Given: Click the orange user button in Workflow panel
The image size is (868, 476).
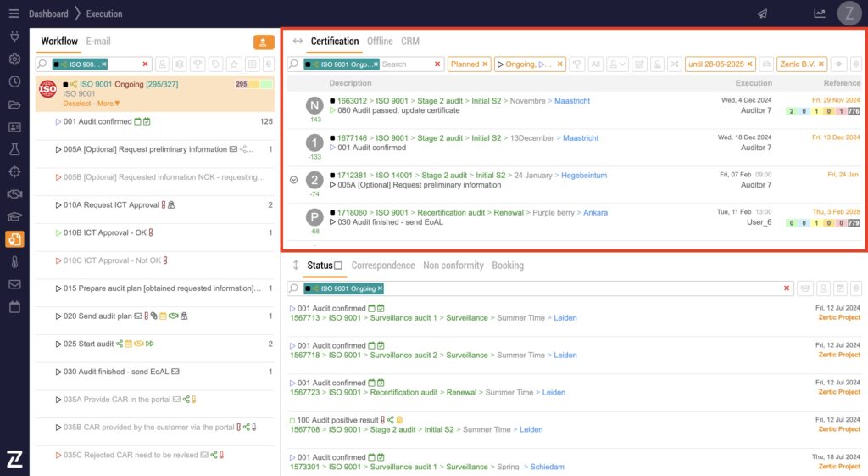Looking at the screenshot, I should point(264,42).
